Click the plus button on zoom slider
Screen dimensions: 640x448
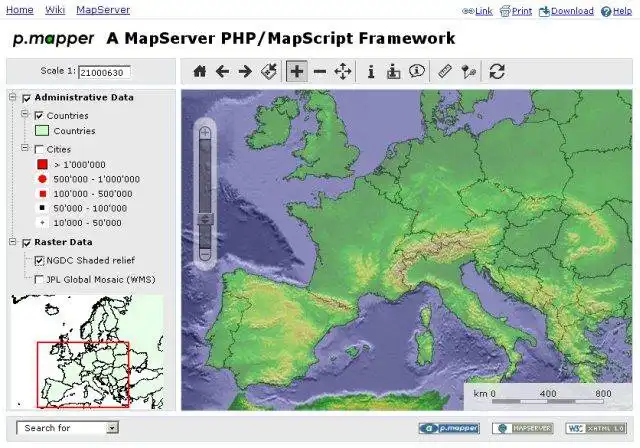205,132
